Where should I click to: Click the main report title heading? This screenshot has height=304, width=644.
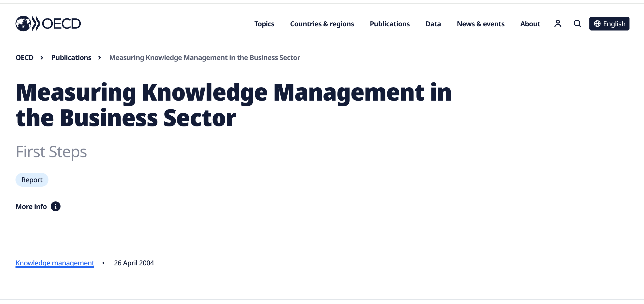(x=233, y=105)
